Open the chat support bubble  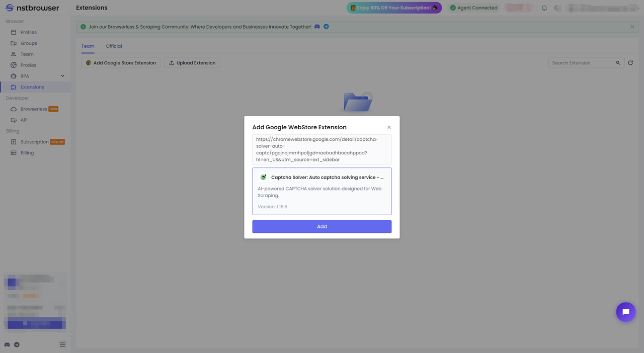626,312
